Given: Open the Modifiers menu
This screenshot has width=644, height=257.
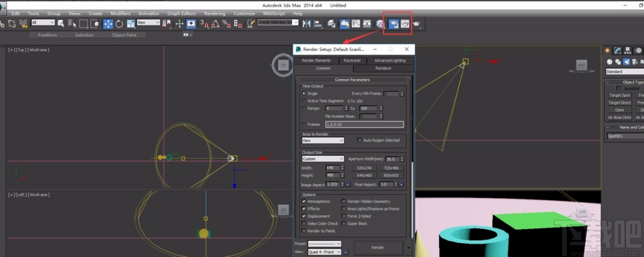Looking at the screenshot, I should (120, 13).
